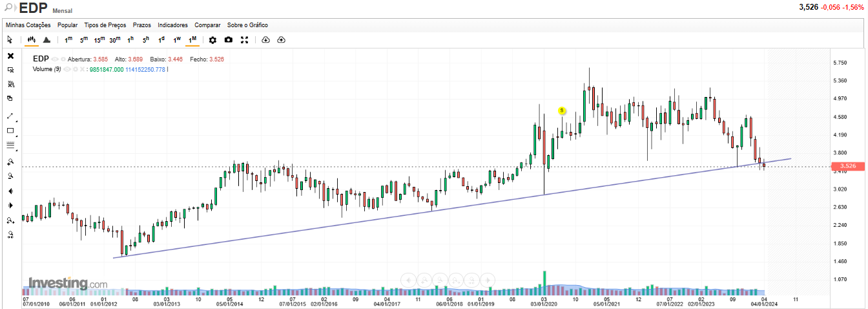868x309 pixels.
Task: Click the symbol search magnifier icon
Action: (x=9, y=8)
